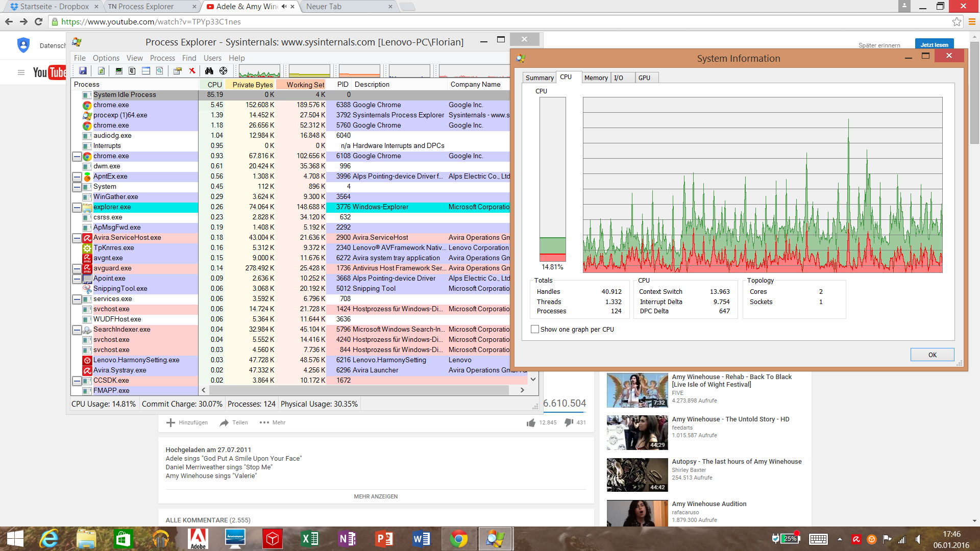Switch to the Summary tab in System Information
Screen dimensions: 980x551
pos(540,78)
